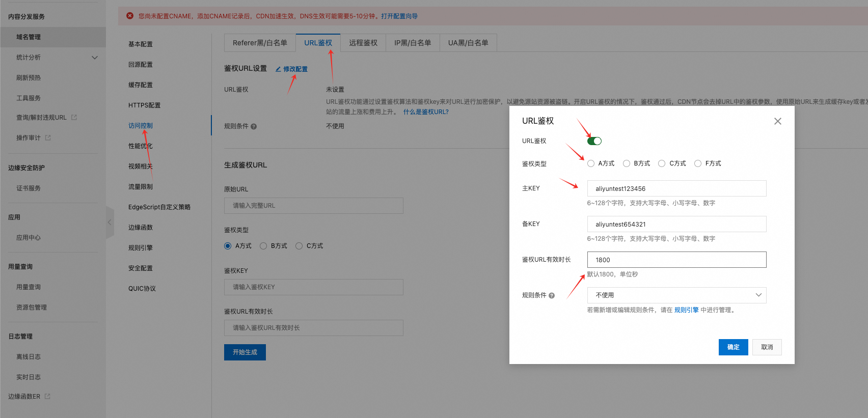868x418 pixels.
Task: Select C方式 radio in dialog 鉴权类型
Action: pyautogui.click(x=662, y=163)
